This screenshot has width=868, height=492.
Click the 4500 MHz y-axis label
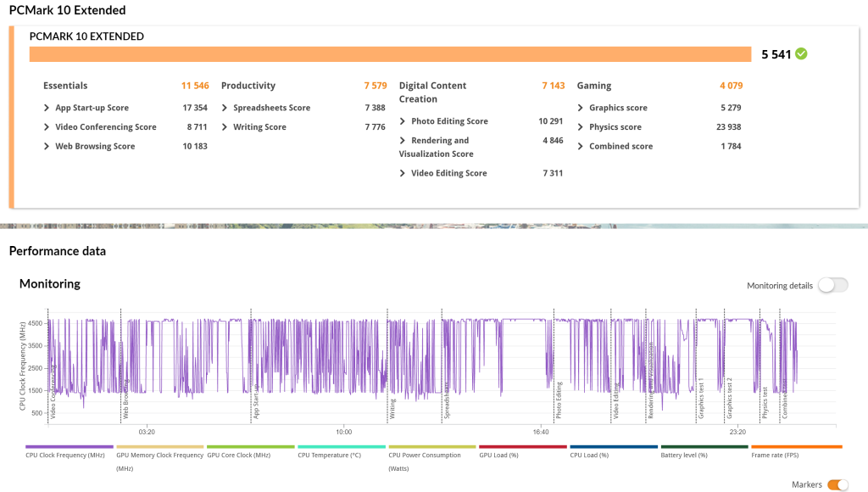(x=36, y=323)
